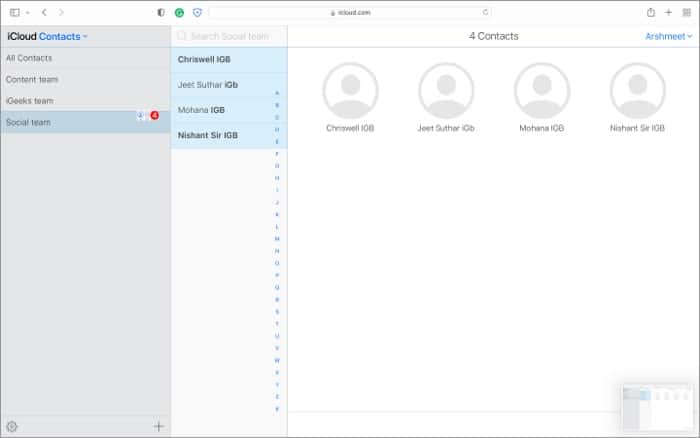
Task: Open the settings gear in Contacts sidebar
Action: pos(12,426)
